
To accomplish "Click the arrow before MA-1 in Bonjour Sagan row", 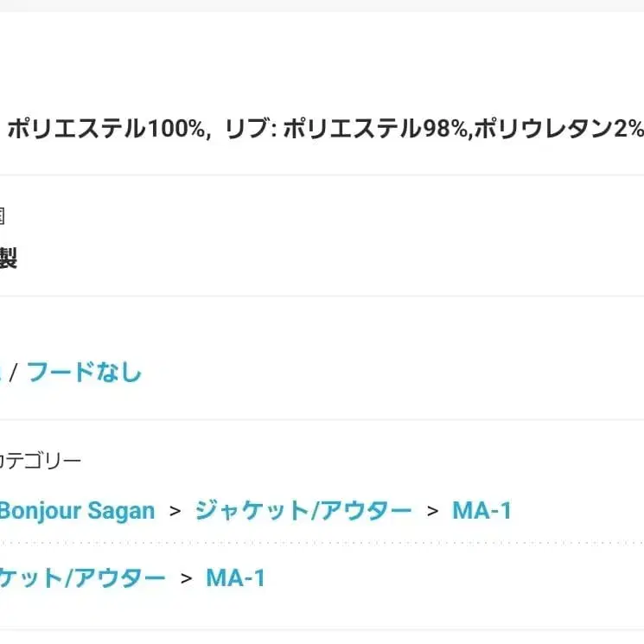I will (432, 511).
